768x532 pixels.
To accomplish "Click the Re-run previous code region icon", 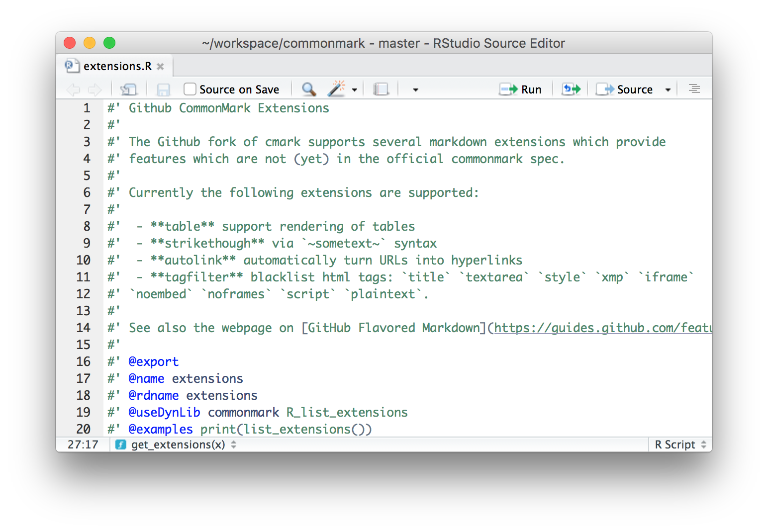I will click(x=571, y=89).
